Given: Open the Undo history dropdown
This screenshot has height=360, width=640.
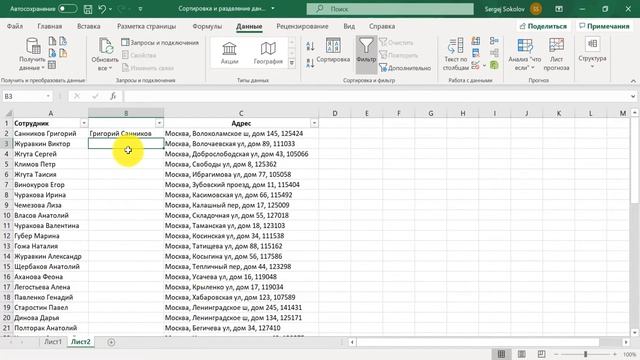Looking at the screenshot, I should pos(110,9).
